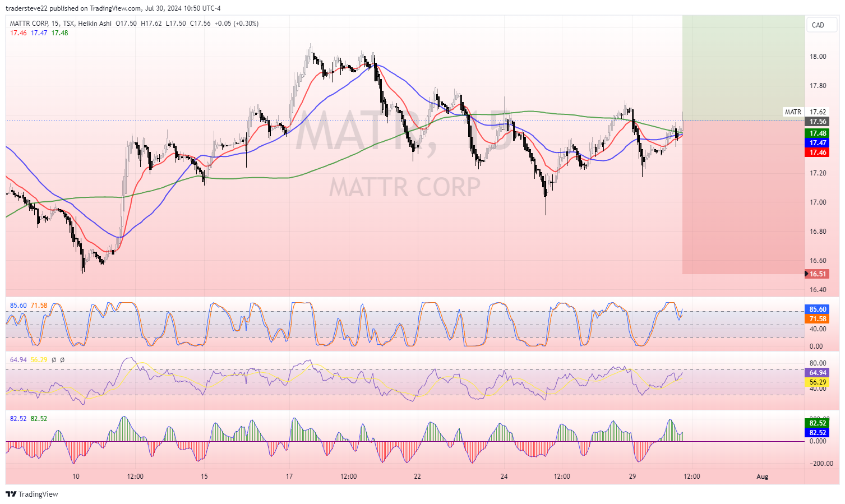Click the 29 date label on the time axis

coord(632,477)
